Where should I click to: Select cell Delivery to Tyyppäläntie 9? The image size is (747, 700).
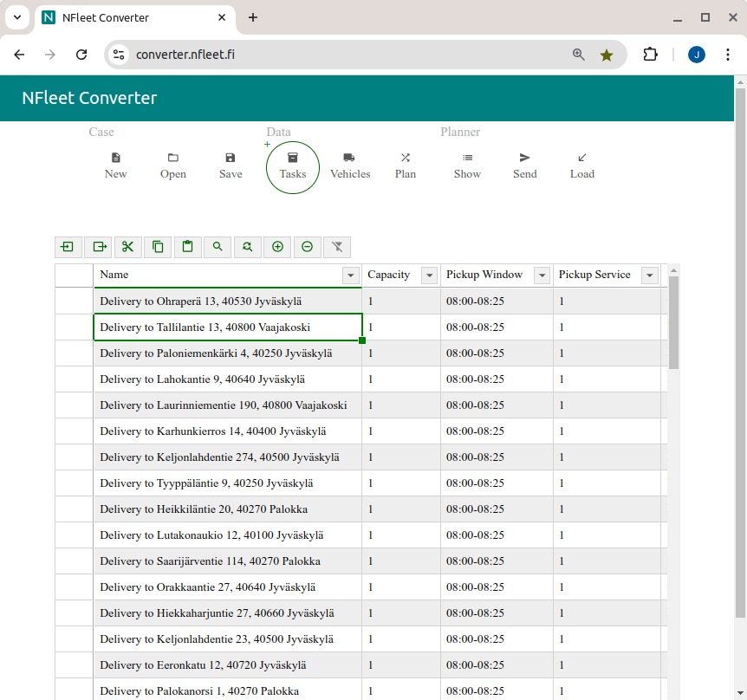point(228,483)
